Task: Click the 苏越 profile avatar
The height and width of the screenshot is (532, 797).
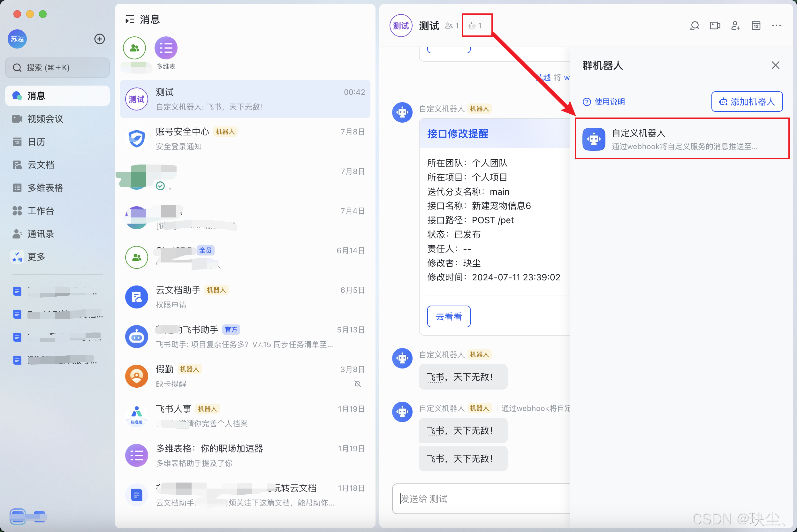Action: pyautogui.click(x=17, y=39)
